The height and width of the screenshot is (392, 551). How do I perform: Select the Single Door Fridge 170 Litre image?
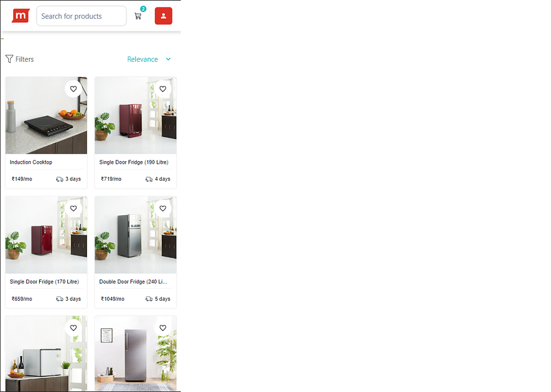click(x=47, y=235)
